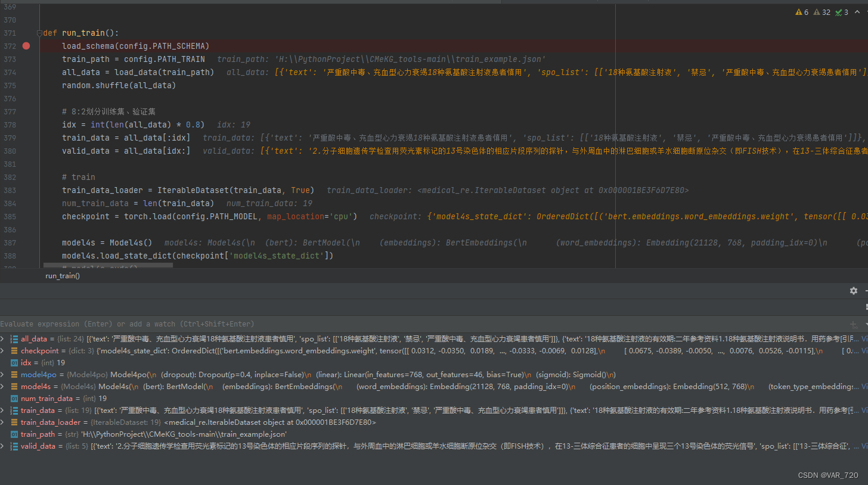Click 'load_schema(config.PATH_SCHEMA)' on line 372
868x485 pixels.
pyautogui.click(x=136, y=46)
